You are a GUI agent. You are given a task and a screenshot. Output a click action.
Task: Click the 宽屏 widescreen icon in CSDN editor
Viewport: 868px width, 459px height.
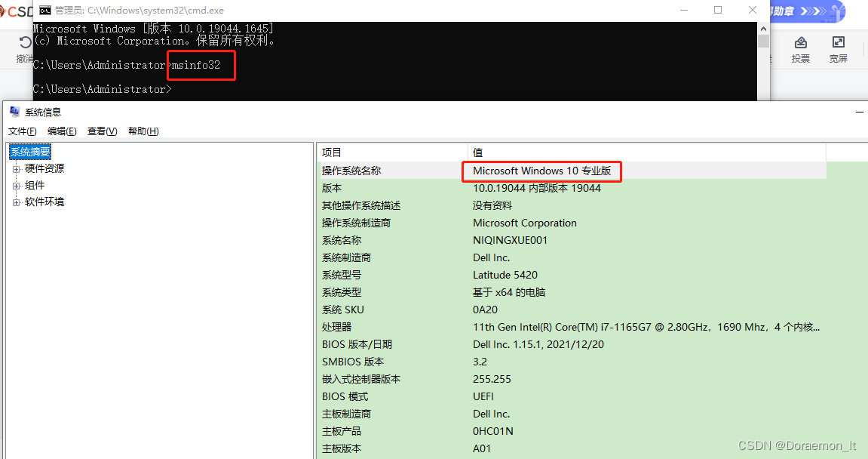[x=838, y=43]
